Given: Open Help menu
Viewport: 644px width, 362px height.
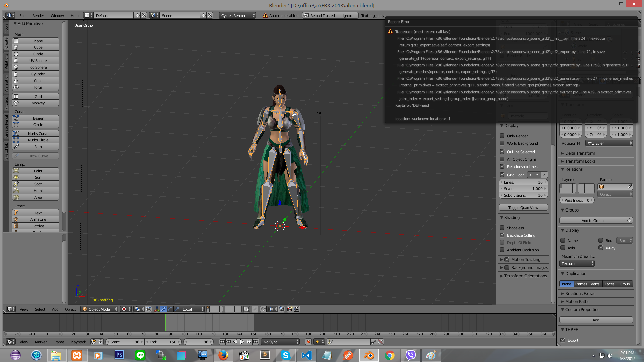Looking at the screenshot, I should click(74, 15).
